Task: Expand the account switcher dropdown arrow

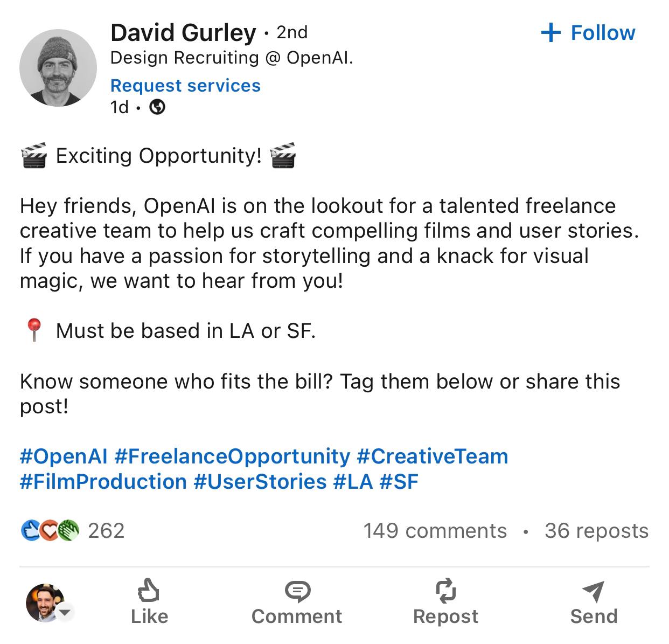Action: coord(66,612)
